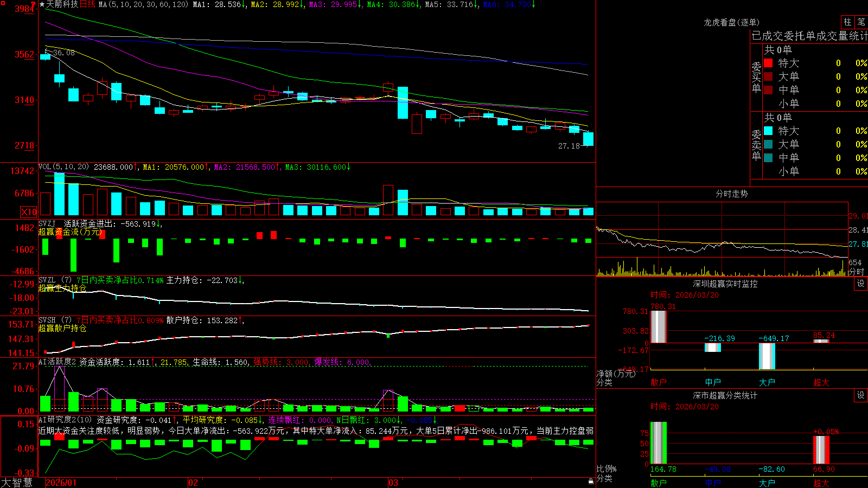Open 设 settings for 深圳超赢实时监控

(x=860, y=284)
